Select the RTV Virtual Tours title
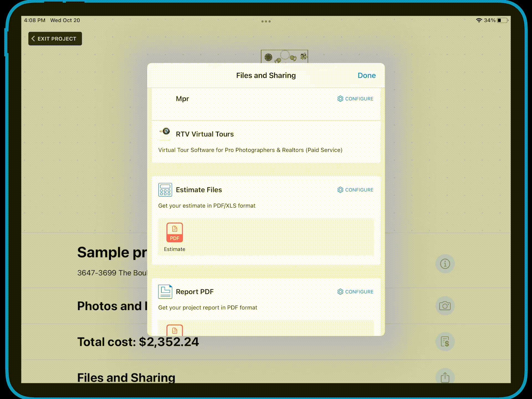The width and height of the screenshot is (532, 399). (205, 134)
